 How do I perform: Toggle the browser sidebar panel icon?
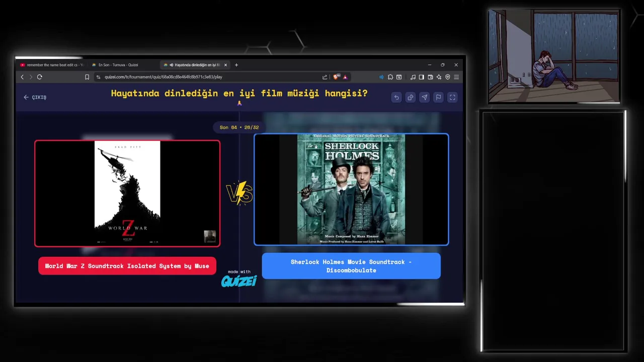tap(422, 77)
